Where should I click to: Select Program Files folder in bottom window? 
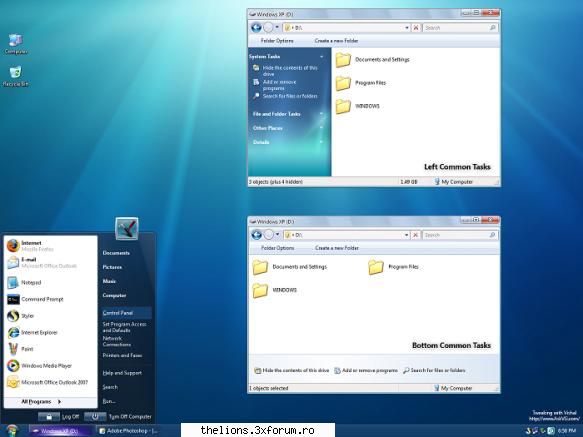click(x=393, y=267)
